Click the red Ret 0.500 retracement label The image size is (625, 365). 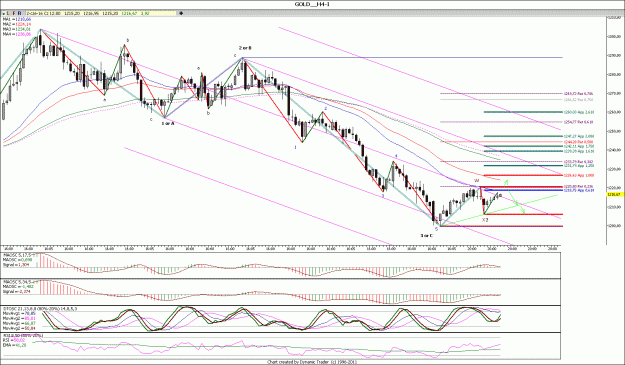pyautogui.click(x=579, y=142)
